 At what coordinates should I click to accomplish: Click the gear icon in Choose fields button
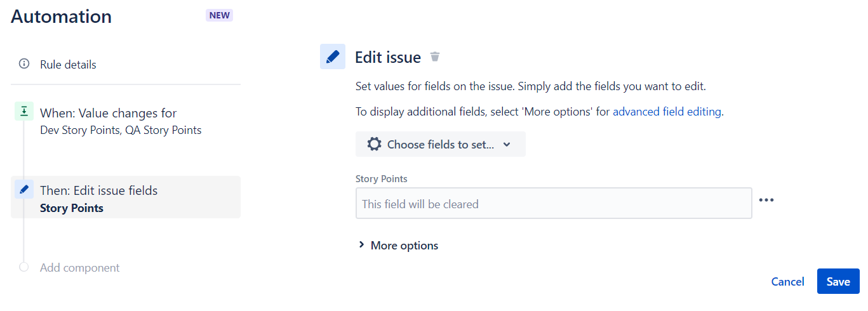(375, 144)
